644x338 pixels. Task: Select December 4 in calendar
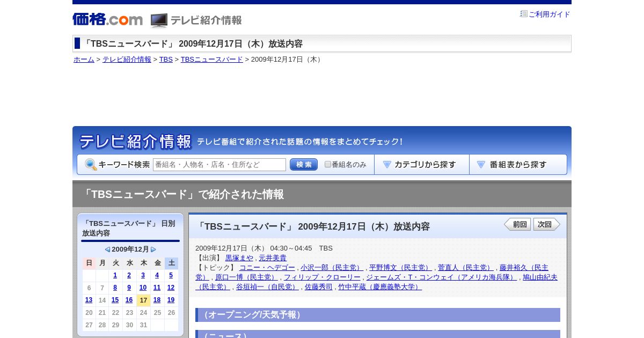pos(157,275)
